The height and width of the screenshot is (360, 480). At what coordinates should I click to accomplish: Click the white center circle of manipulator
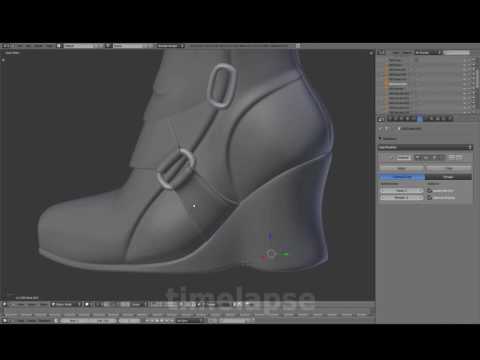(271, 254)
